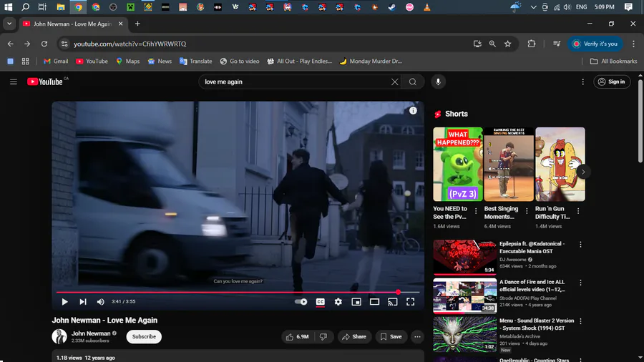Screen dimensions: 644x362
Task: Open John Newman channel name link
Action: tap(91, 333)
